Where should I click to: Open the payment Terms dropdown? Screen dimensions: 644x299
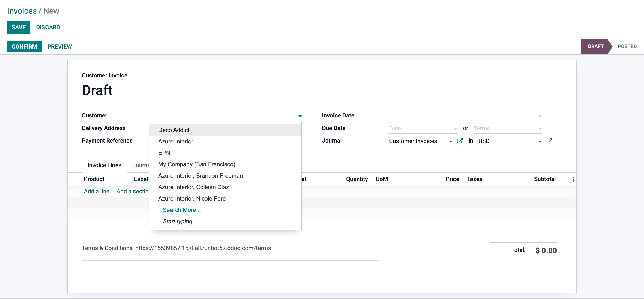tap(540, 129)
